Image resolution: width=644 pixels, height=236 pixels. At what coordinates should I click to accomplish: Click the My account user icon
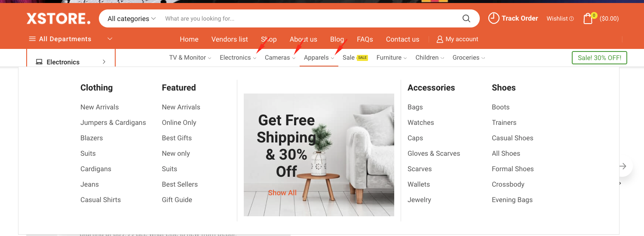[439, 39]
